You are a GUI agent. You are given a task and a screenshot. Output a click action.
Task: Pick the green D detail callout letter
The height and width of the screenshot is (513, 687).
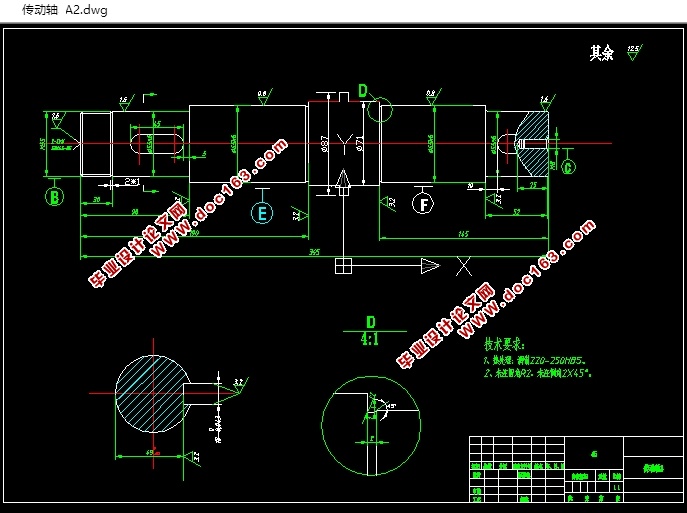point(363,91)
